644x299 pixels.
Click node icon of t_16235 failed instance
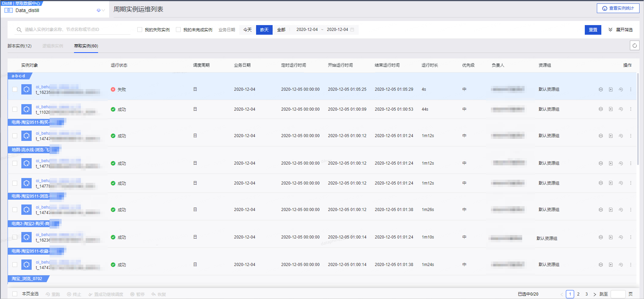coord(27,89)
